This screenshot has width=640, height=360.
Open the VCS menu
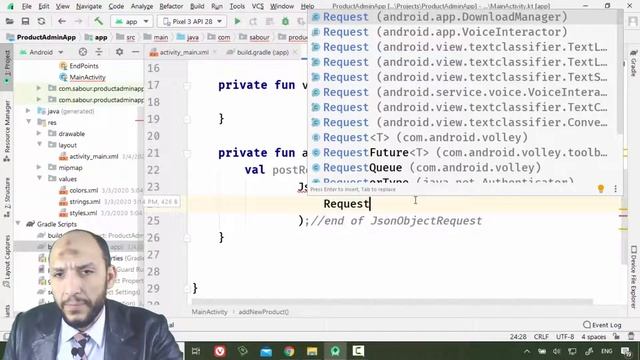(x=258, y=7)
